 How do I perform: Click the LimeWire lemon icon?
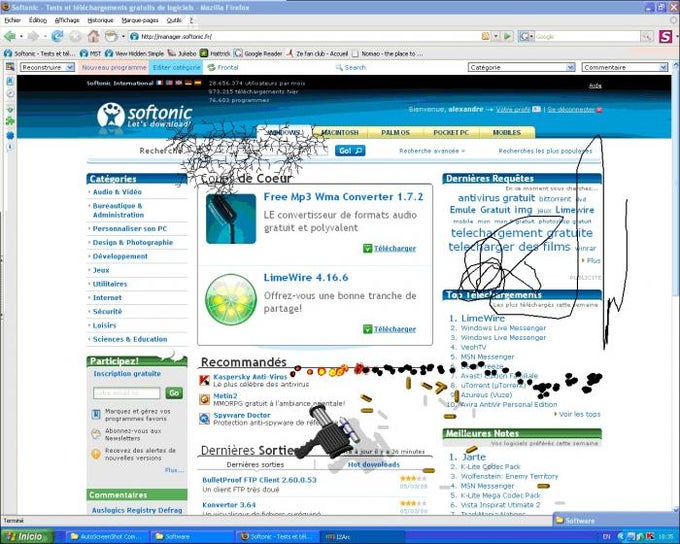pos(231,299)
